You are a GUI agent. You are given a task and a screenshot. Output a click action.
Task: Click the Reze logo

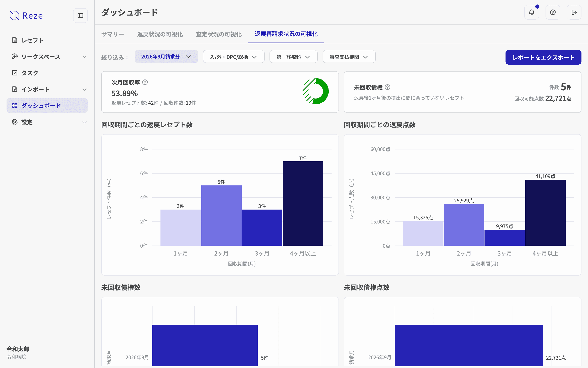[x=26, y=15]
